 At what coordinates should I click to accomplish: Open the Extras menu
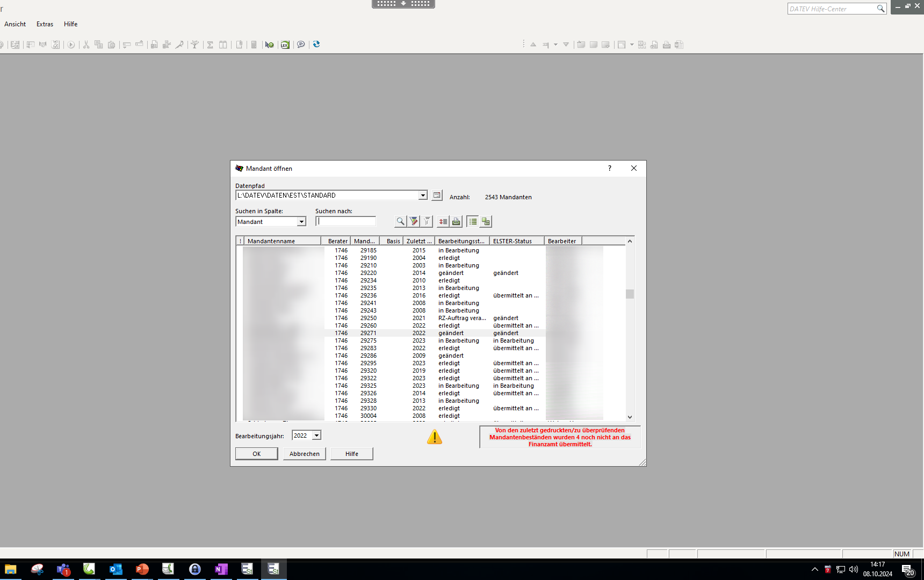point(45,24)
